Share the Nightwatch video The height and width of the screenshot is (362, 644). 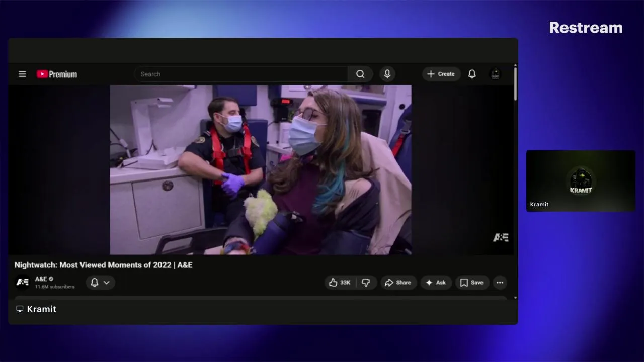tap(398, 283)
